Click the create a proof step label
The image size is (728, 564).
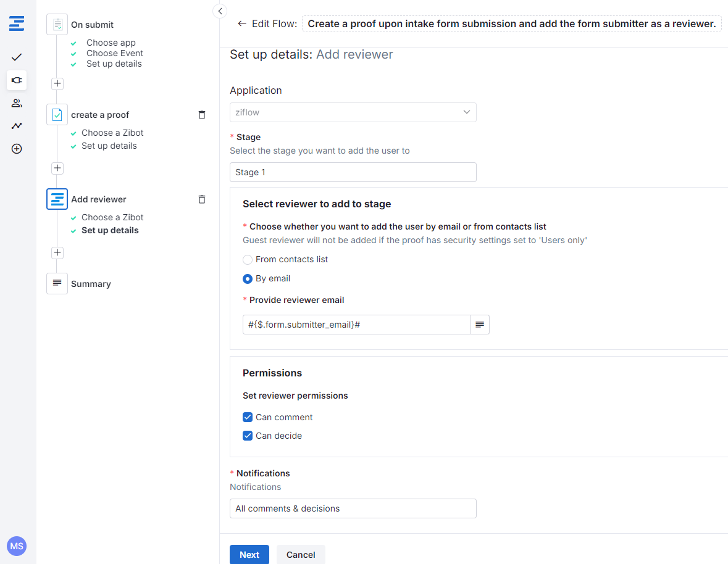100,115
